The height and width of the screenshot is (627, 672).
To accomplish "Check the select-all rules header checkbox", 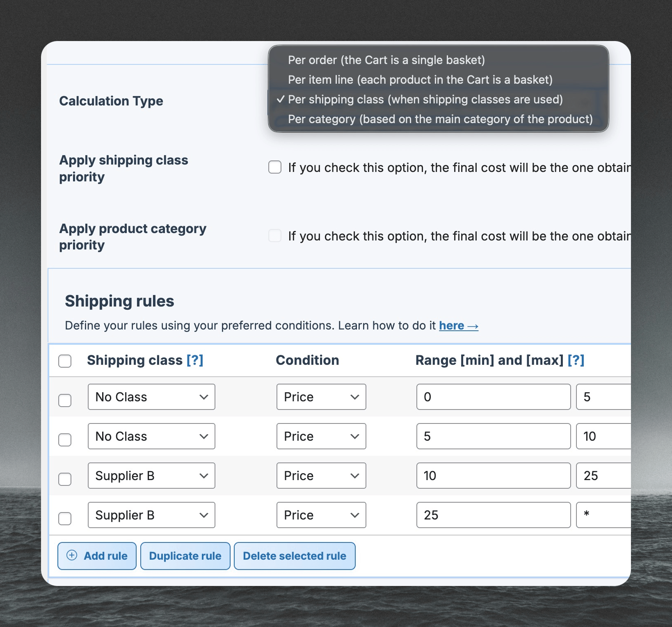I will click(65, 361).
